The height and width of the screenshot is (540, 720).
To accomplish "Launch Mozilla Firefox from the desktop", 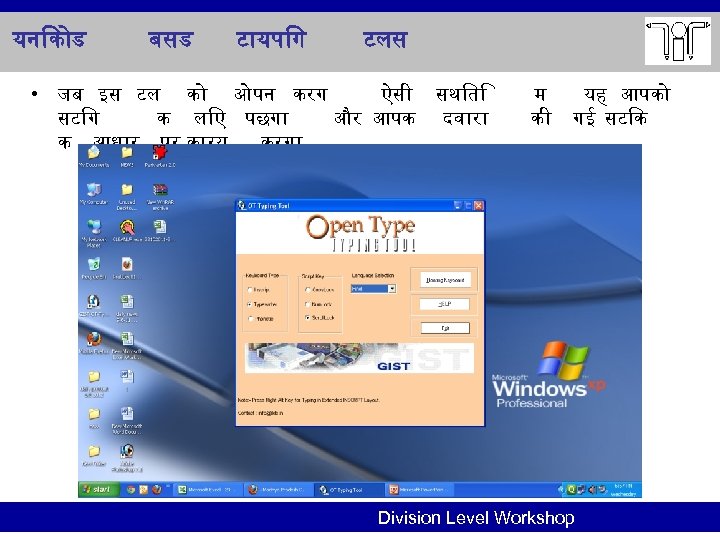I will pyautogui.click(x=94, y=343).
